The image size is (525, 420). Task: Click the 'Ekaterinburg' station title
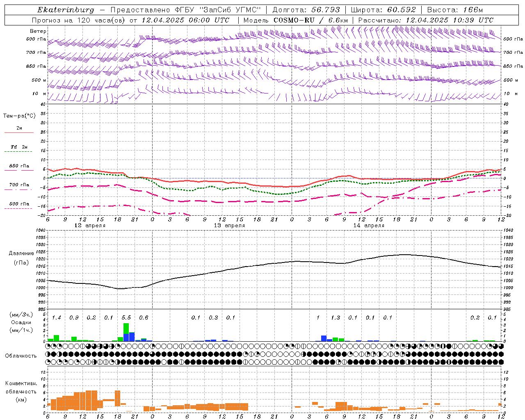tap(66, 10)
